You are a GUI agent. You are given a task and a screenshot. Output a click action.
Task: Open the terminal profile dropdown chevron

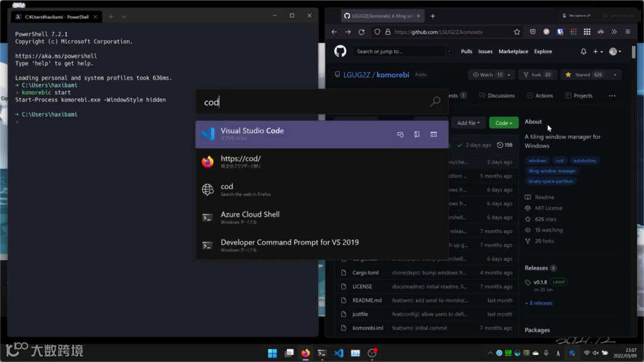tap(124, 17)
